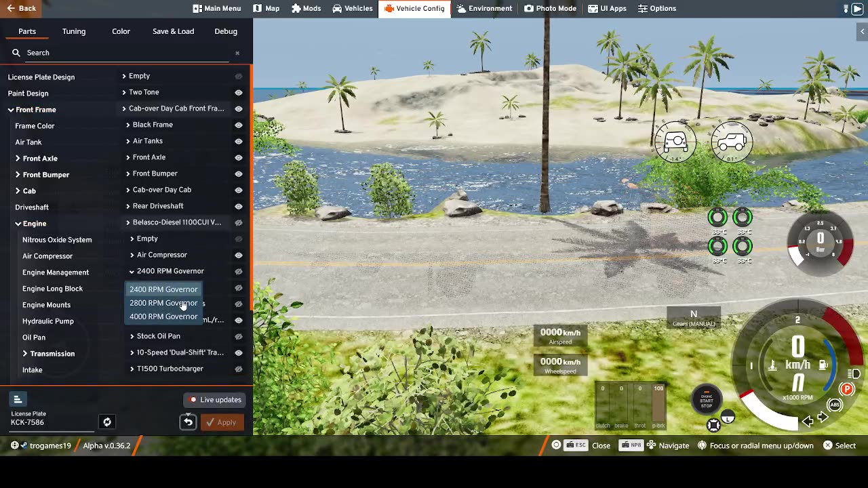Switch to the Color tab
This screenshot has height=488, width=868.
[121, 31]
